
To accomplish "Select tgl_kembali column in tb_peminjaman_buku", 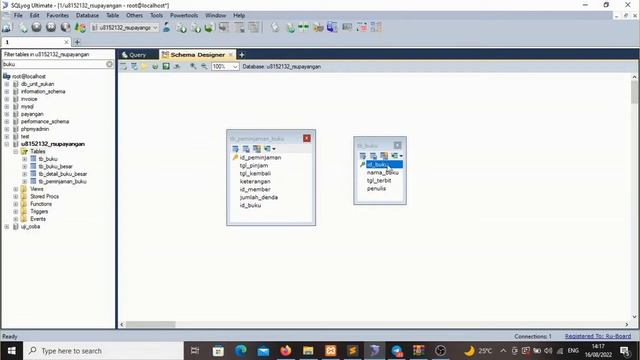I will tap(255, 173).
